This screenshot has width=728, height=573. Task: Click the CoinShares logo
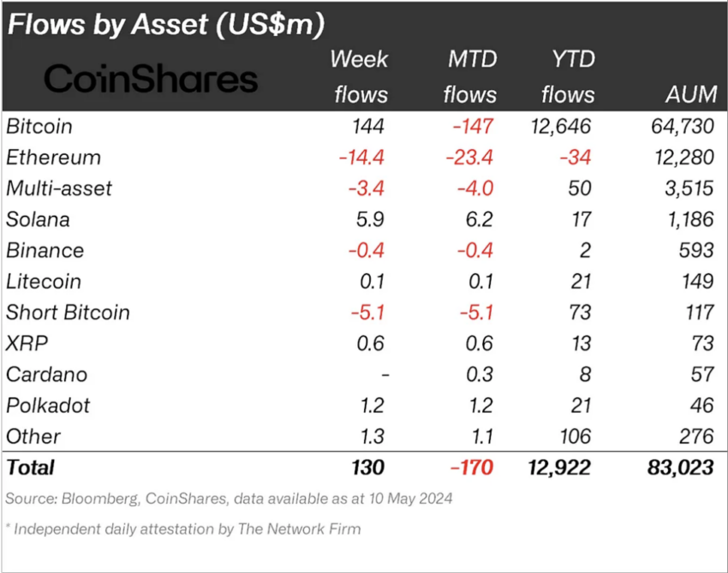pos(151,80)
